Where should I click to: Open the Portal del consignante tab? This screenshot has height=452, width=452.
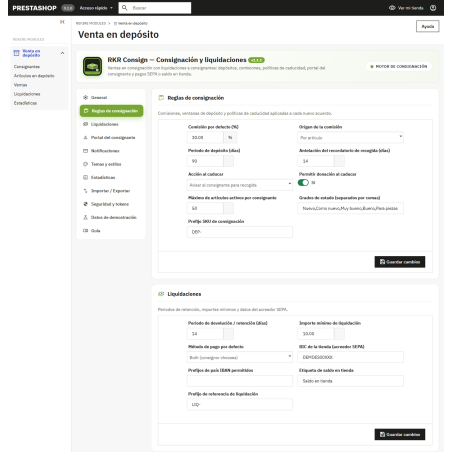point(111,137)
